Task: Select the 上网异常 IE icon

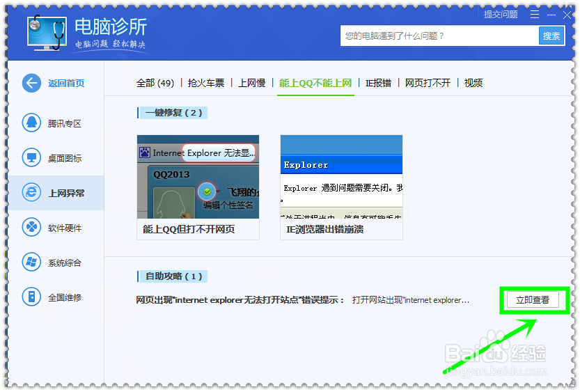Action: pyautogui.click(x=31, y=192)
